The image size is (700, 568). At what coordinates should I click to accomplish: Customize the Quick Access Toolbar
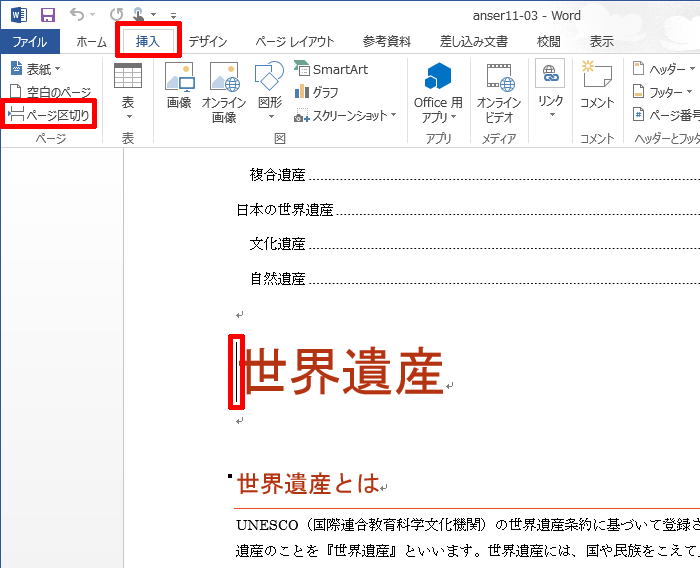point(173,16)
